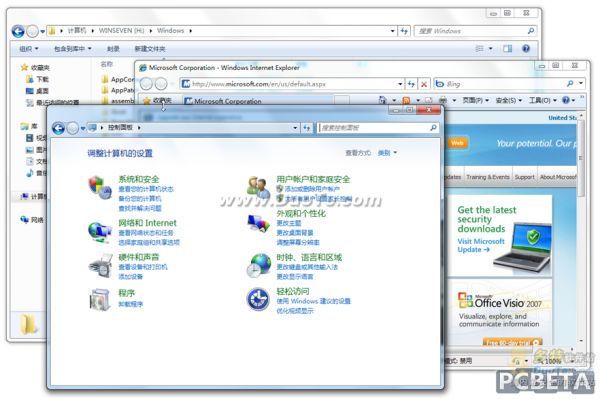
Task: Expand the view-by category dropdown
Action: tap(387, 153)
